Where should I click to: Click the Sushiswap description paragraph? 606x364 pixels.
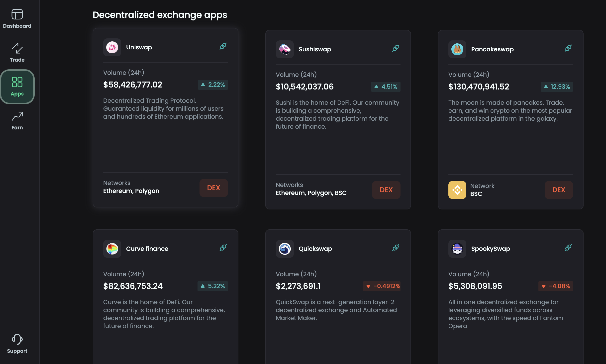tap(338, 115)
